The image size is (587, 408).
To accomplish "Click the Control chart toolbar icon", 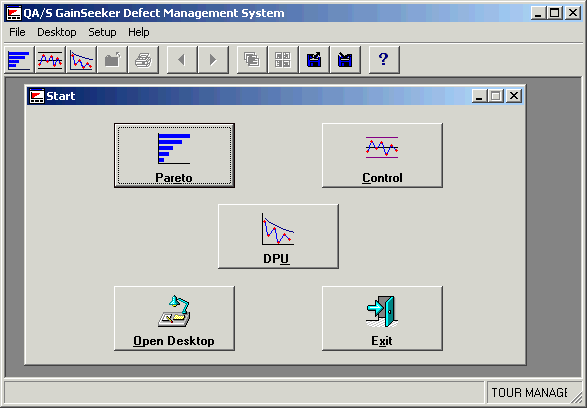I will coord(50,60).
